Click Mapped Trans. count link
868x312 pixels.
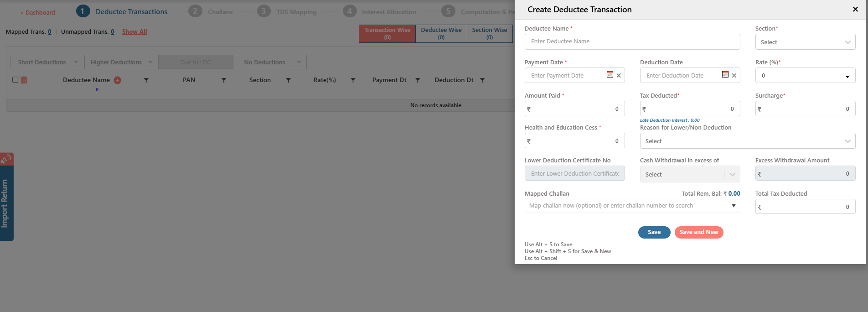[50, 31]
